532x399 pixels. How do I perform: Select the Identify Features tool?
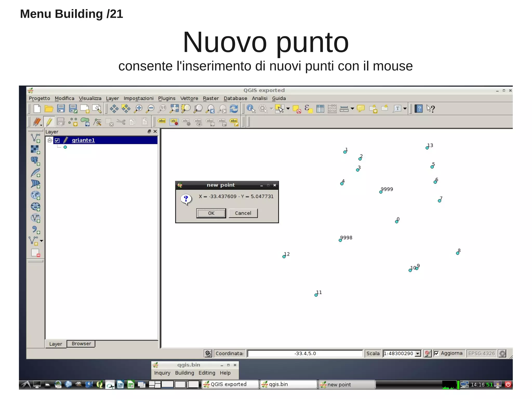251,109
